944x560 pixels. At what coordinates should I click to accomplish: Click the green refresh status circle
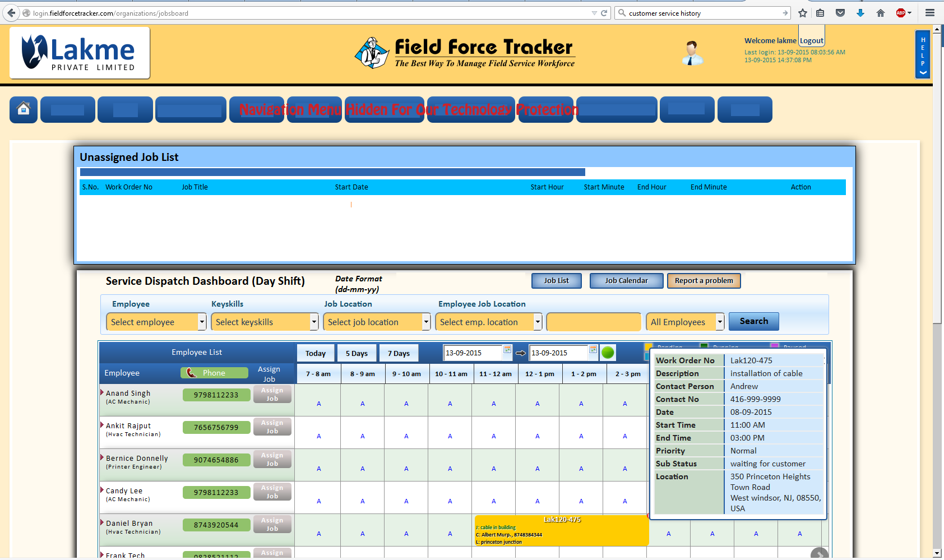(608, 352)
